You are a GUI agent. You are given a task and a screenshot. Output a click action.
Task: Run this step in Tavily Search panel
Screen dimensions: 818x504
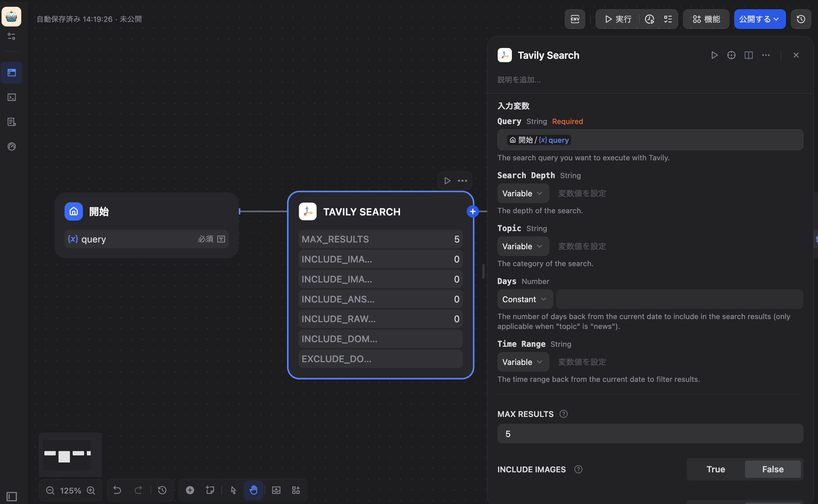[714, 55]
